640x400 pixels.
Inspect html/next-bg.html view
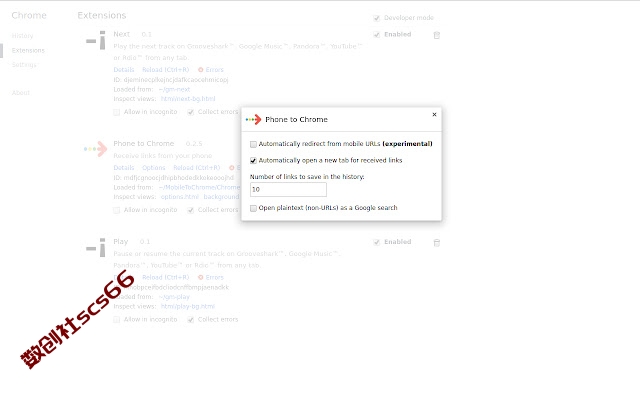(x=188, y=99)
